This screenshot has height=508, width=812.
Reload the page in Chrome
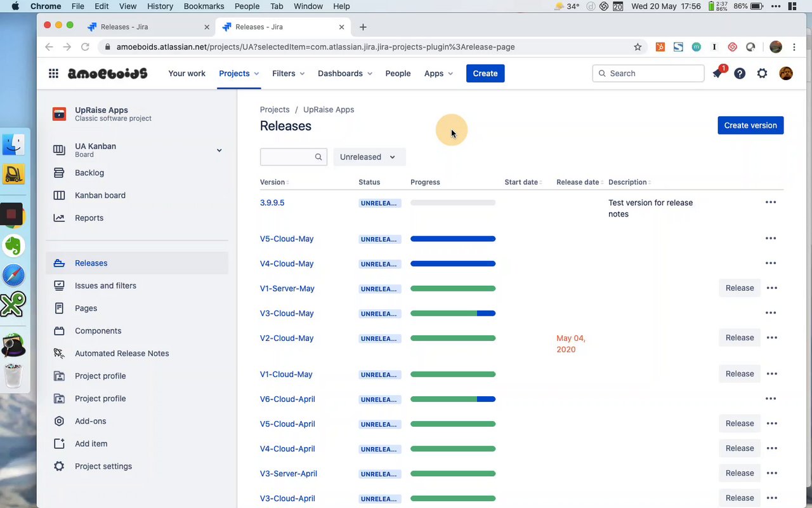[x=85, y=47]
